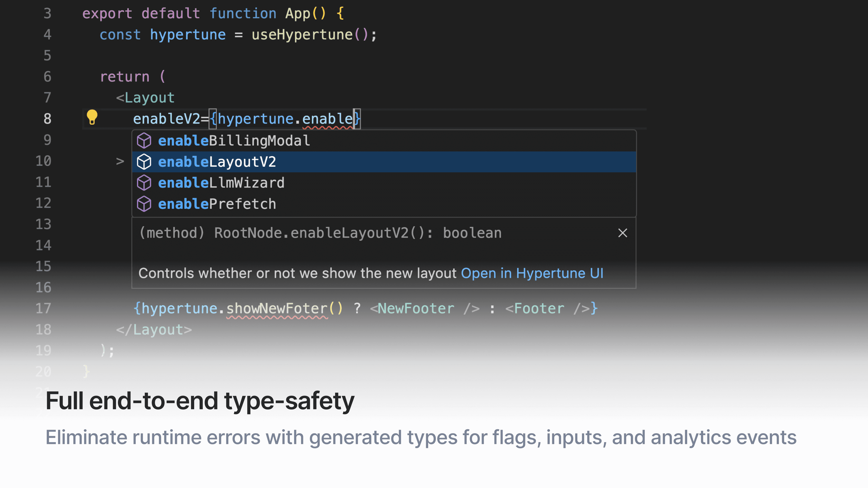This screenshot has width=868, height=488.
Task: Select the enablePrefetch completion entry
Action: coord(217,204)
